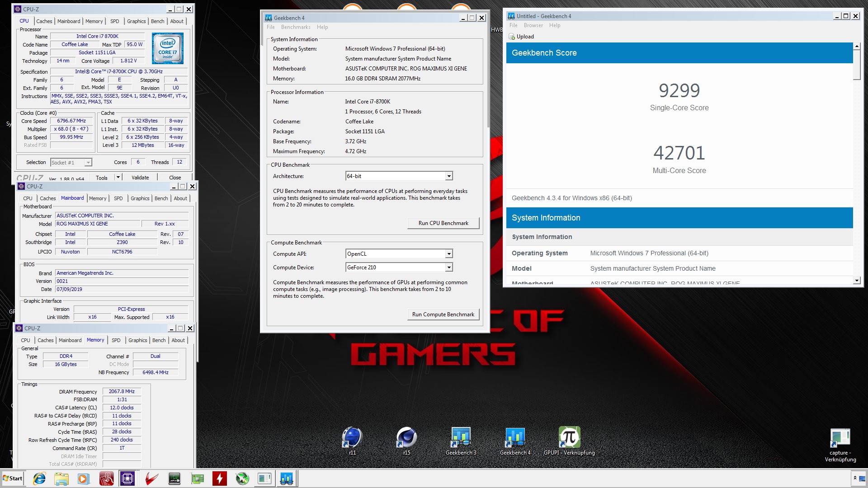Click the Tools button in CPU-Z

[x=102, y=178]
